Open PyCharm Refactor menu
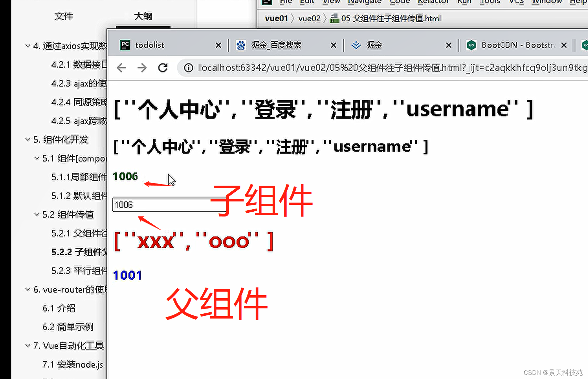588x379 pixels. click(433, 2)
